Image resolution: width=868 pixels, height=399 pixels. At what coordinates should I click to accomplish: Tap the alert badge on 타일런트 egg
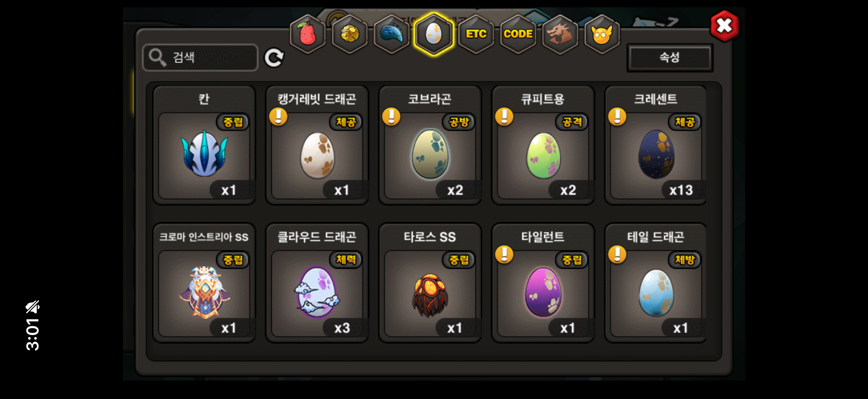click(x=504, y=254)
